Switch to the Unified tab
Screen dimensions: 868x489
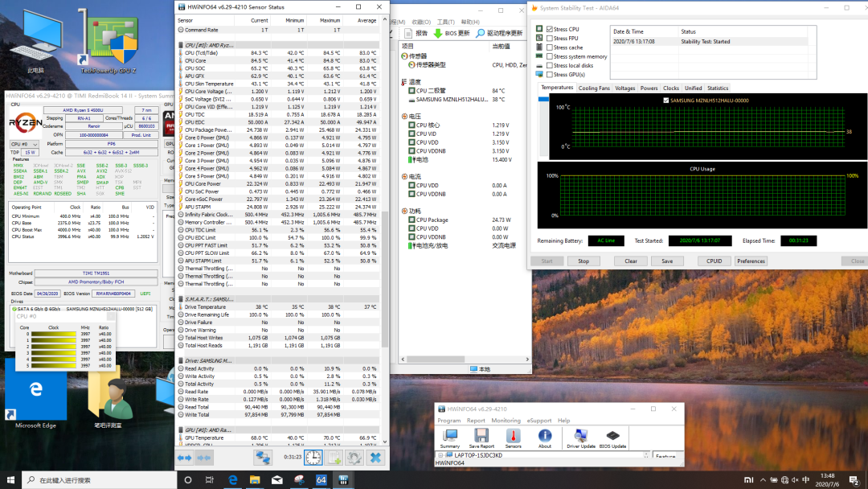[x=693, y=88]
